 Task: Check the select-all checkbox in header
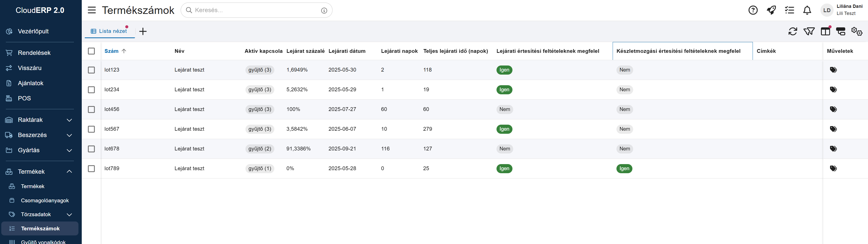tap(91, 51)
